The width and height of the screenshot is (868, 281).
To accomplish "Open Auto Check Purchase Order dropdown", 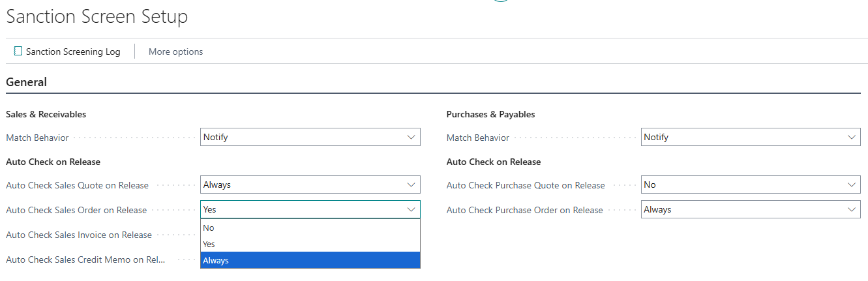I will [751, 209].
